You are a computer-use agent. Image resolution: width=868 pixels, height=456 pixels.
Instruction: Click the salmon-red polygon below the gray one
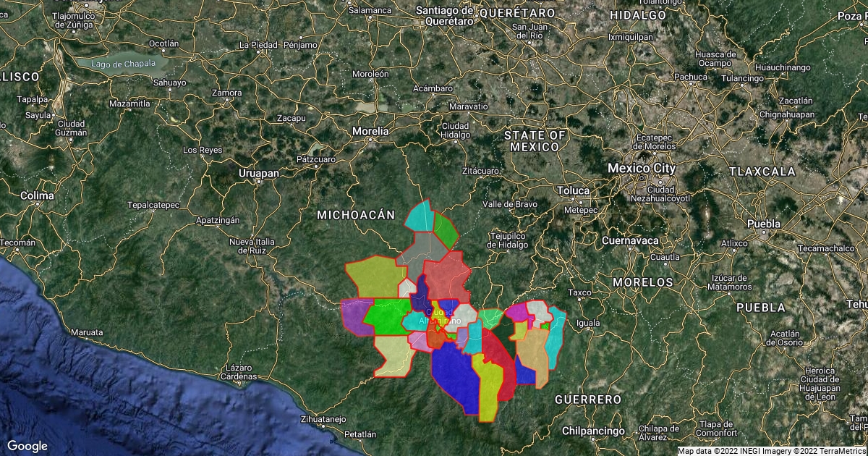pos(447,276)
